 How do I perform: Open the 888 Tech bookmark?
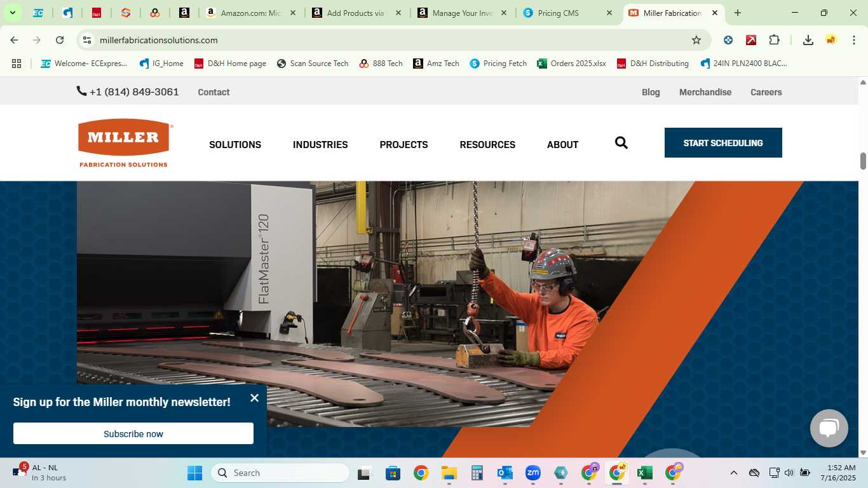[381, 64]
